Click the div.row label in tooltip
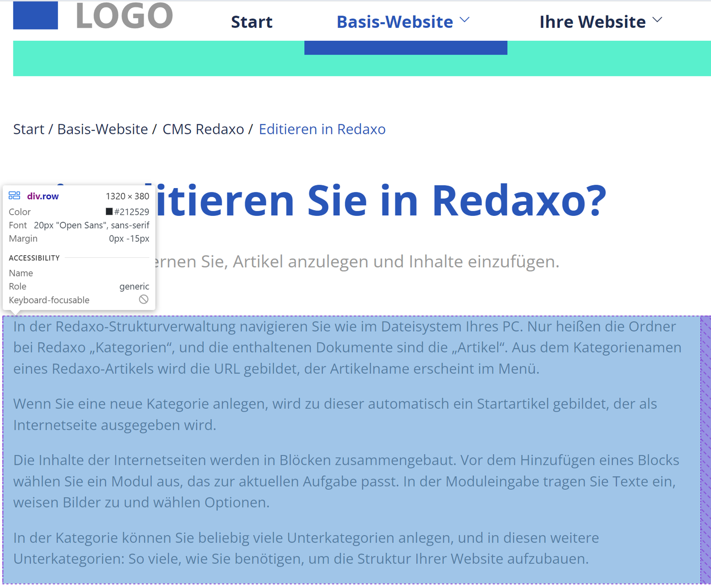Viewport: 711px width, 588px height. click(x=42, y=196)
